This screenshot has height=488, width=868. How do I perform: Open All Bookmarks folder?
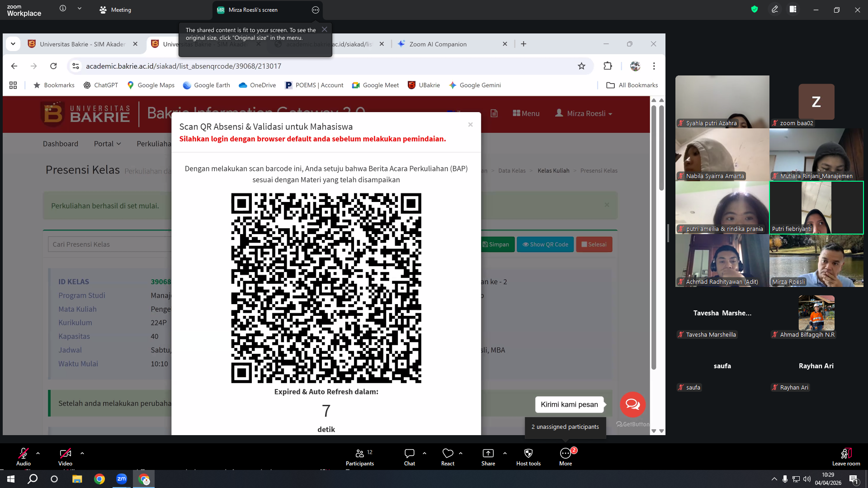coord(632,85)
